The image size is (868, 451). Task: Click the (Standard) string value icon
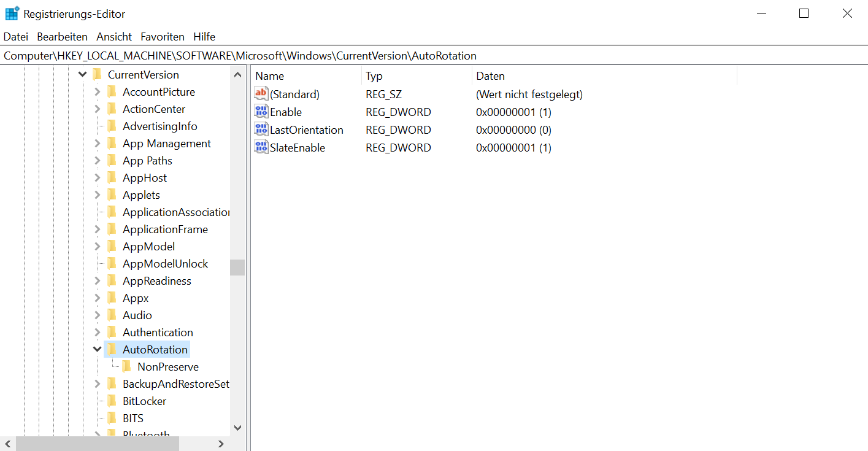point(261,94)
